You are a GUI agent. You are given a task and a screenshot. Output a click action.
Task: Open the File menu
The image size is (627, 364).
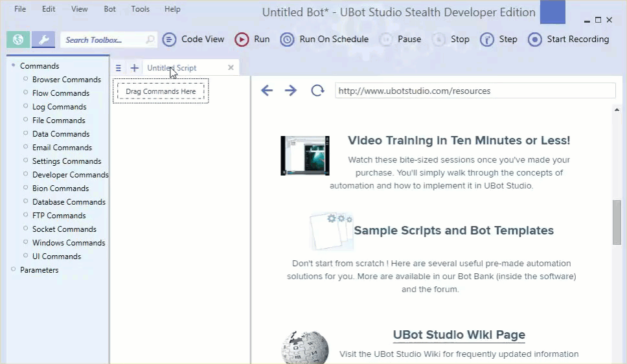coord(20,9)
